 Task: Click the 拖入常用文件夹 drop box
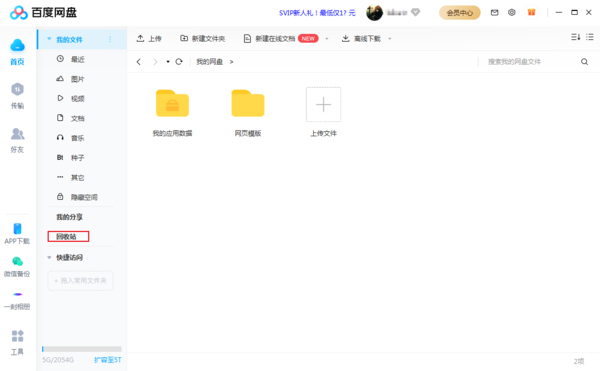point(80,281)
